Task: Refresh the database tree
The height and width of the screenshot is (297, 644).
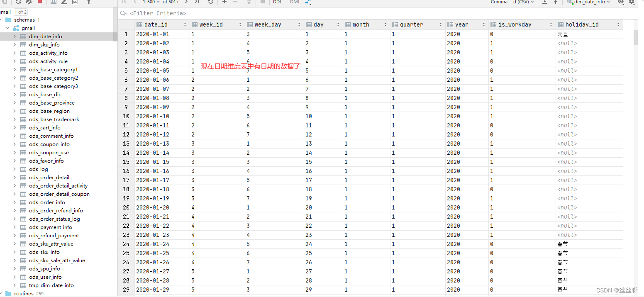Action: 18,2
